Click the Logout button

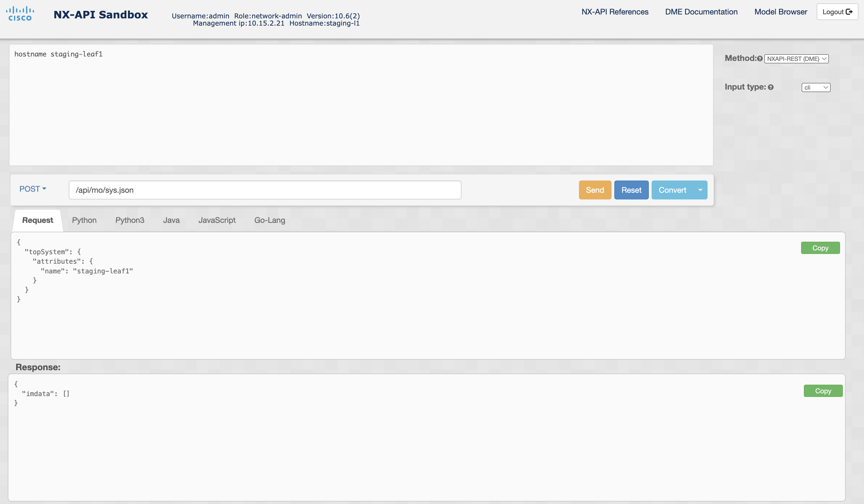837,12
